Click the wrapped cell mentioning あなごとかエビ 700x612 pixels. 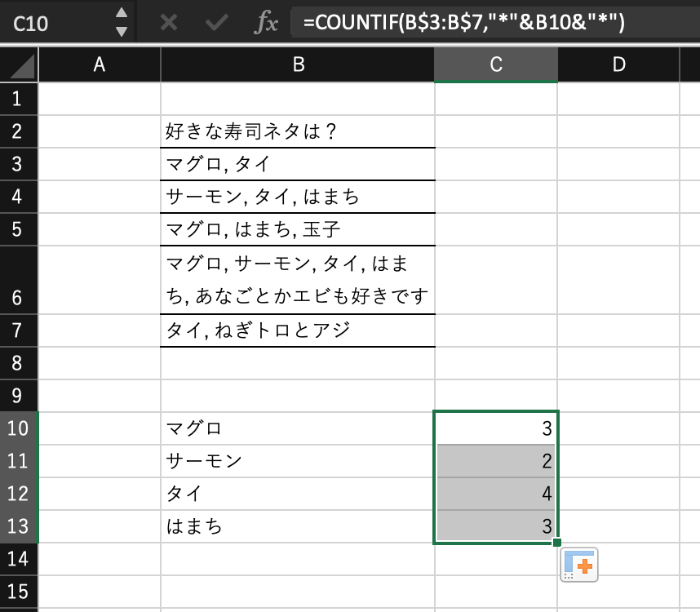click(298, 280)
